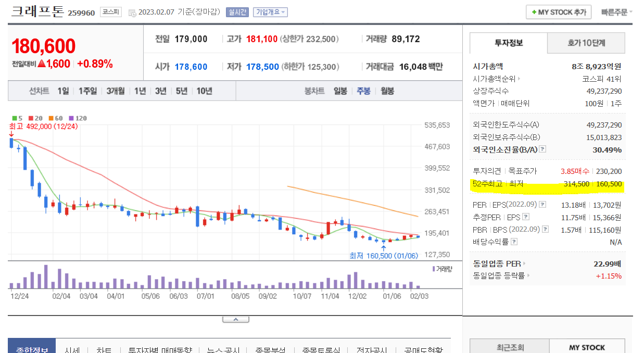
Task: Click the 목표주가 value 230,200
Action: [608, 171]
